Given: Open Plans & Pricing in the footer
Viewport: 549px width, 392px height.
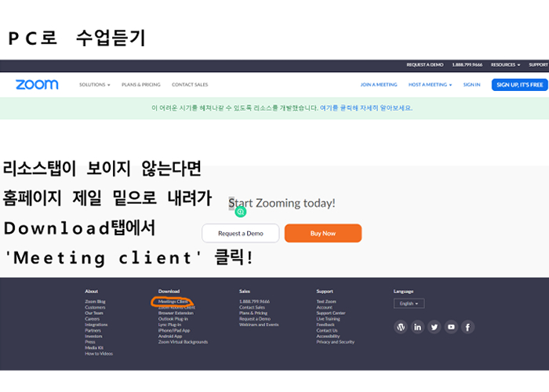Looking at the screenshot, I should [x=253, y=313].
